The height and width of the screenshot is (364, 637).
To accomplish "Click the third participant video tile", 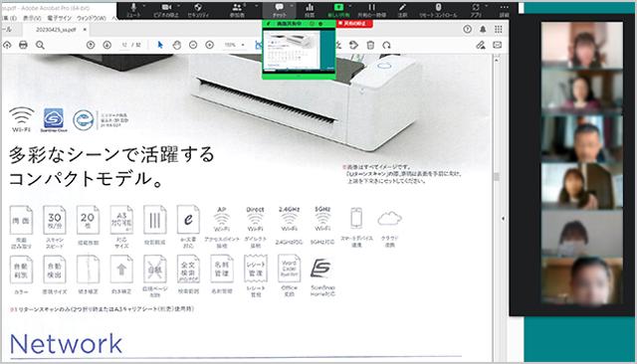I will (581, 139).
